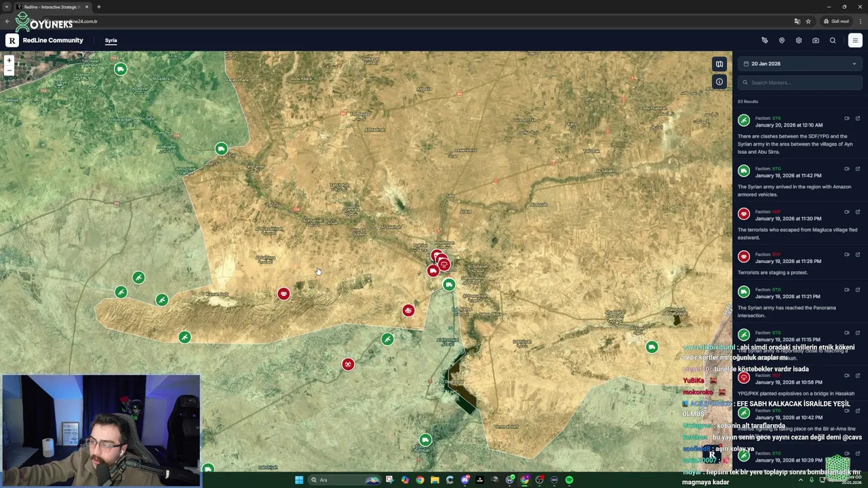
Task: Open external link on 12:10 AM clashes entry
Action: click(x=858, y=119)
